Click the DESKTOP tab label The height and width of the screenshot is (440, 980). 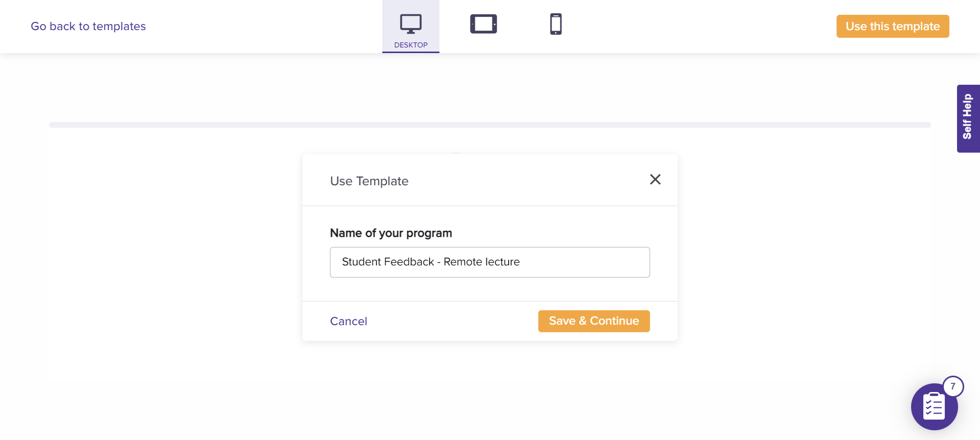[411, 45]
